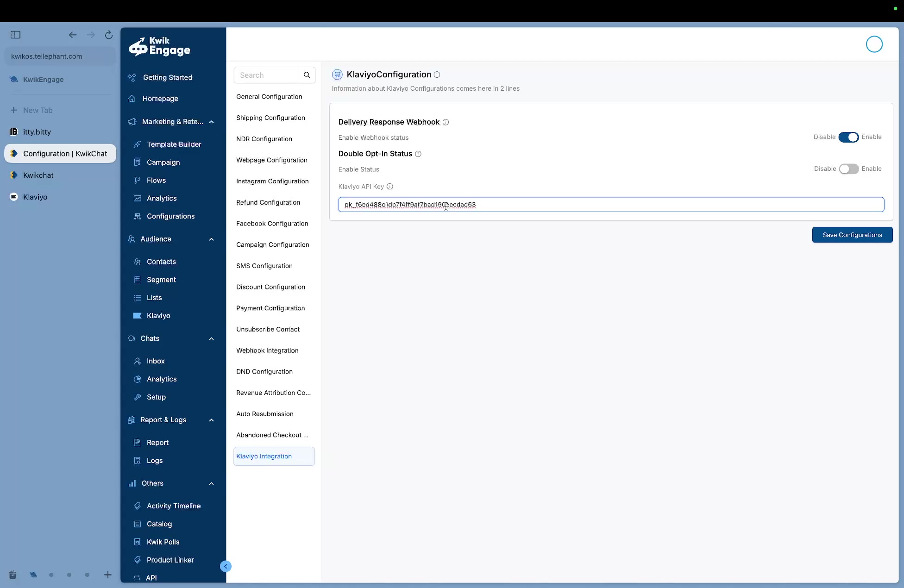
Task: Open Kwik Polls in sidebar
Action: (x=163, y=542)
